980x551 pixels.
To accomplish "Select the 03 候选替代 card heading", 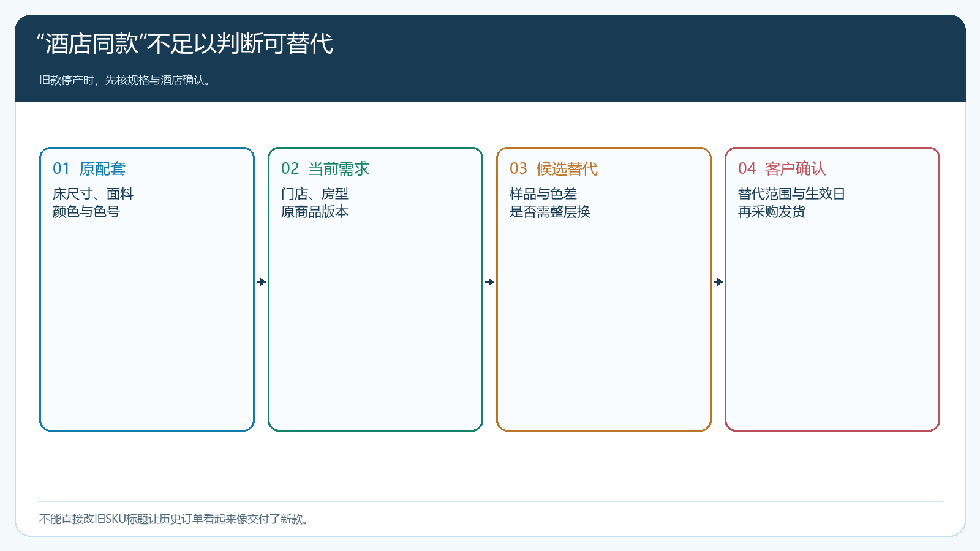I will click(x=554, y=168).
